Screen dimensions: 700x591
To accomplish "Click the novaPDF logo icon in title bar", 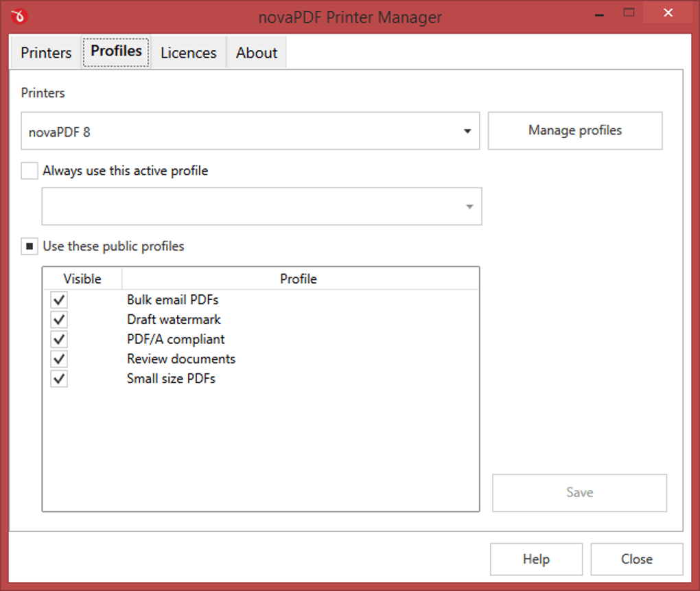I will 19,16.
